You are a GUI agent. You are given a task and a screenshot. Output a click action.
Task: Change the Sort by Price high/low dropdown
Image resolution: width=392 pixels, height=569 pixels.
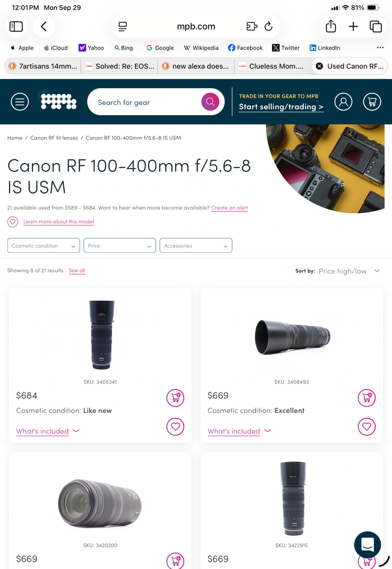349,271
